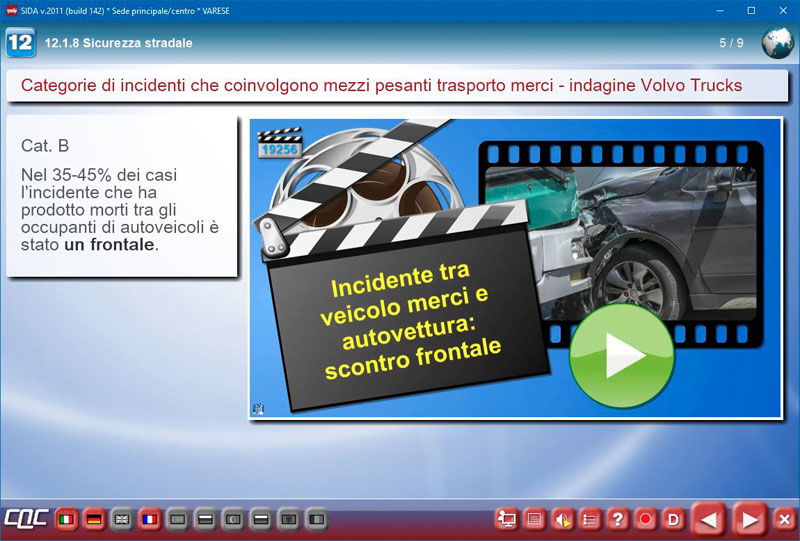Image resolution: width=800 pixels, height=541 pixels.
Task: Select the Italian flag language button
Action: pos(67,520)
